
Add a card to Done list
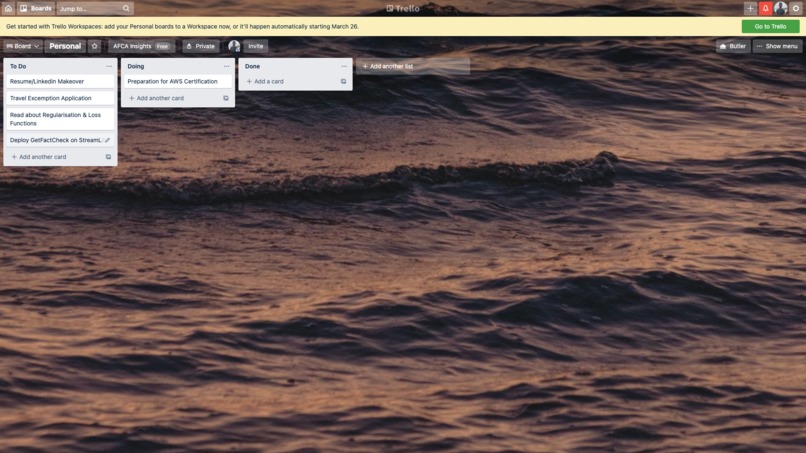265,81
